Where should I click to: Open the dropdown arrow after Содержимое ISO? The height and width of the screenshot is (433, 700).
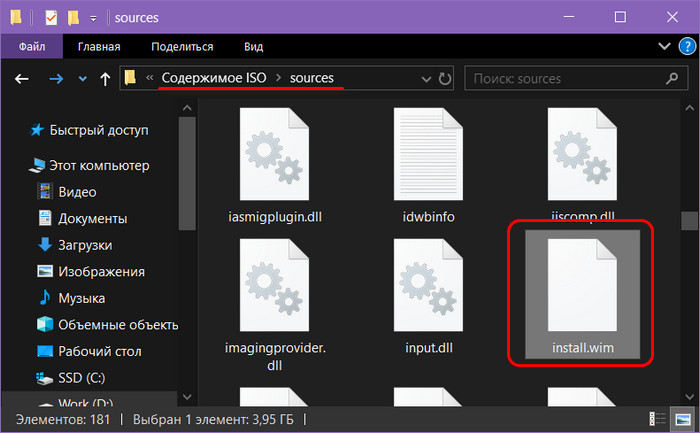279,78
